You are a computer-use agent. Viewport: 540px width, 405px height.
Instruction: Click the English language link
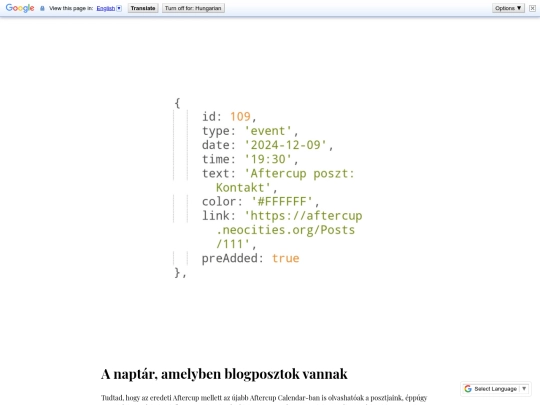(106, 8)
